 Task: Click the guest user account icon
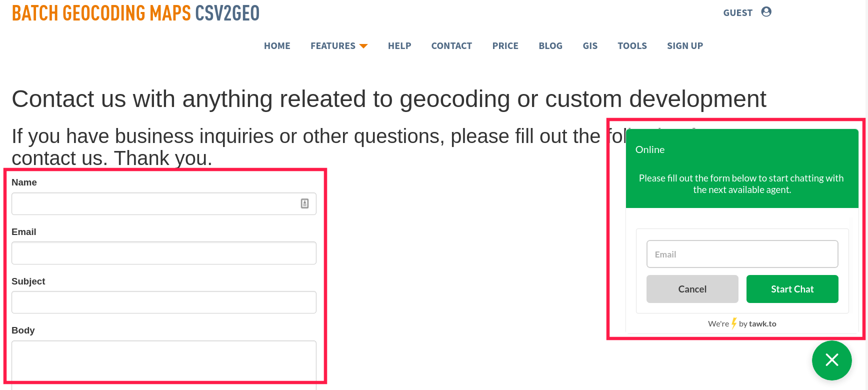pyautogui.click(x=766, y=12)
